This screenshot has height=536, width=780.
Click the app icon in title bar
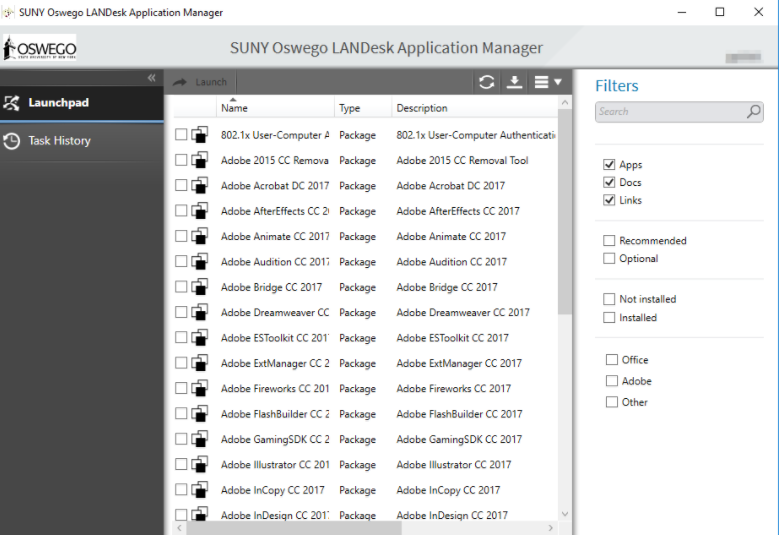click(x=8, y=12)
